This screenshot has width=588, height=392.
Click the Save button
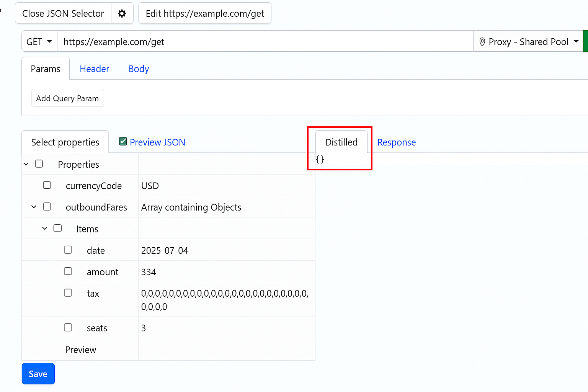[38, 374]
